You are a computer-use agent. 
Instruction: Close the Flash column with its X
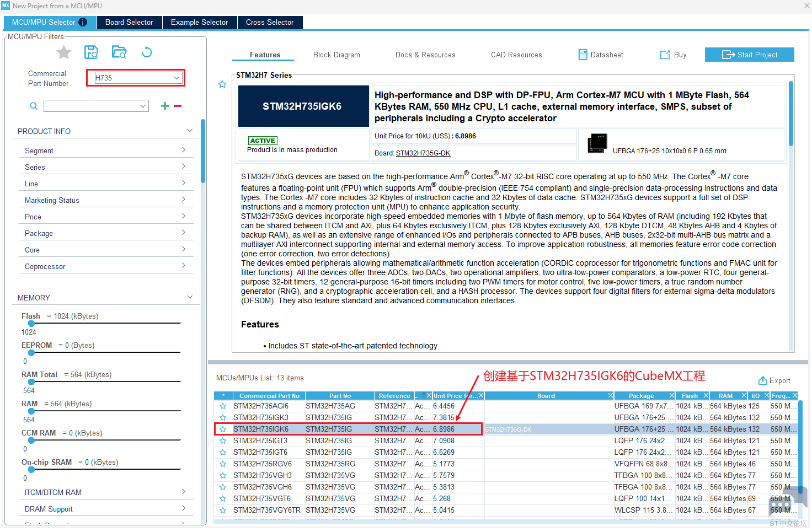point(706,395)
